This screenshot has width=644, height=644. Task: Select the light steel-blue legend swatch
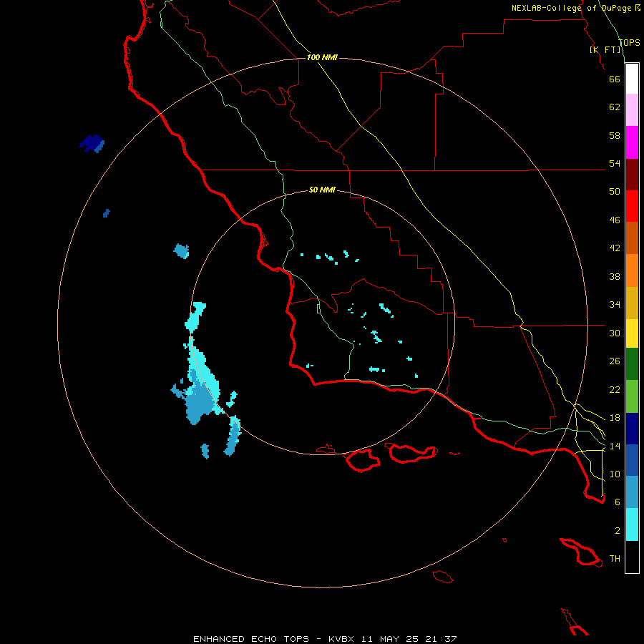click(x=632, y=492)
